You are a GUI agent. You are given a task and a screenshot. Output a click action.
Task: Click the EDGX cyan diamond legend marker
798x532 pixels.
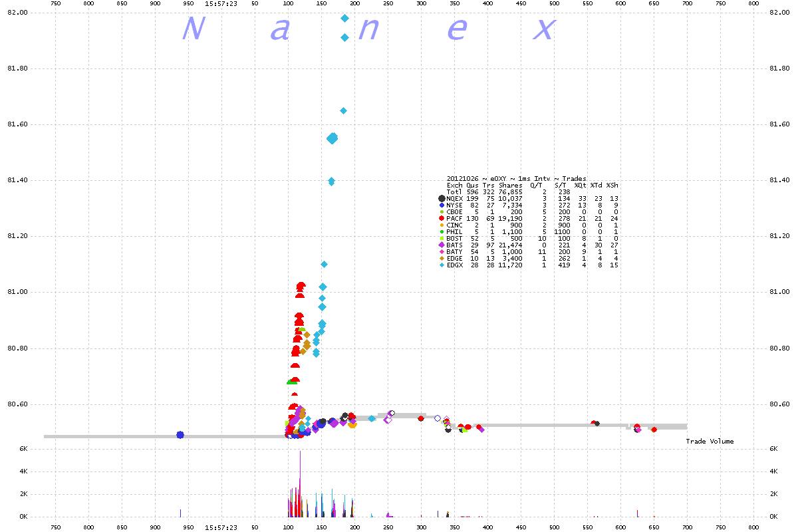(x=442, y=265)
